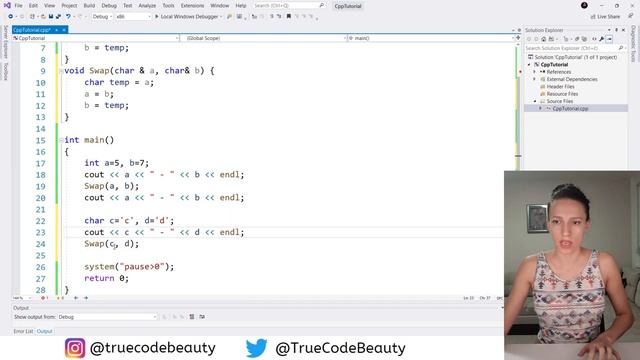Start Local Windows Debugger
The width and height of the screenshot is (640, 360).
click(186, 17)
